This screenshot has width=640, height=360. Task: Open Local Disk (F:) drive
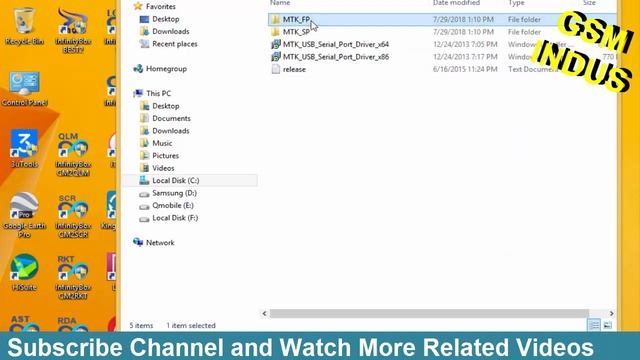click(175, 218)
